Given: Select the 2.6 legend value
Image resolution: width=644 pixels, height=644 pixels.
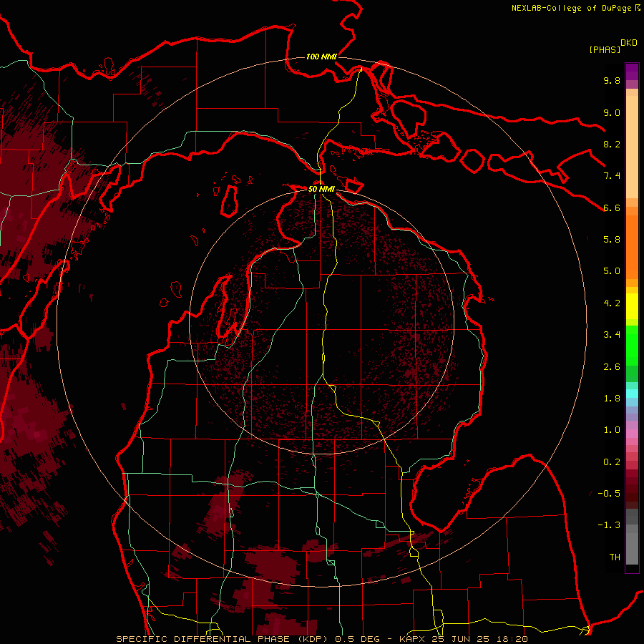Looking at the screenshot, I should 612,367.
